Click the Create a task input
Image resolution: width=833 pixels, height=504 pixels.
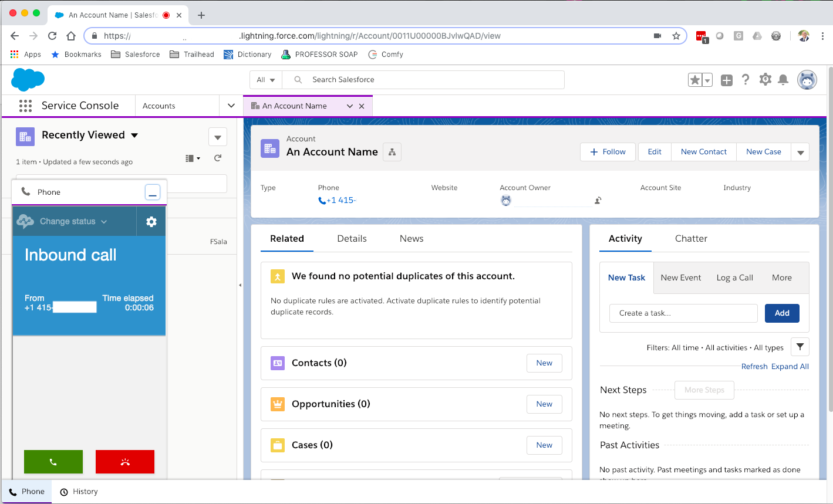click(683, 313)
